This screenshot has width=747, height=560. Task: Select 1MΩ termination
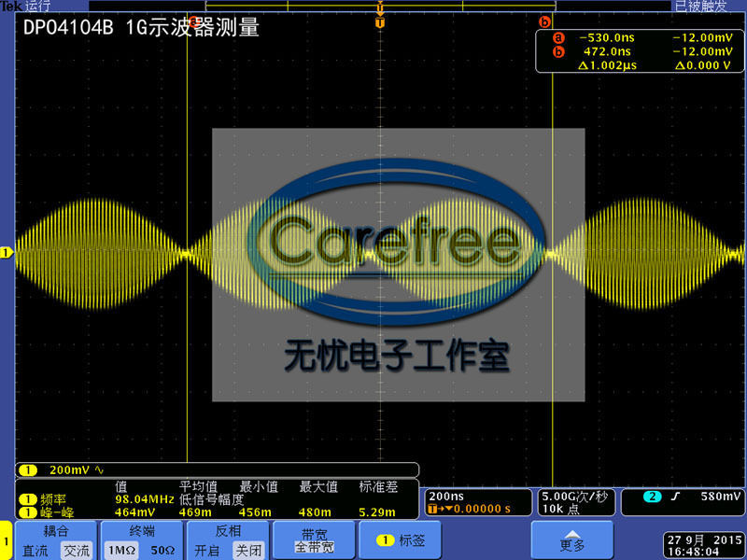pos(121,551)
